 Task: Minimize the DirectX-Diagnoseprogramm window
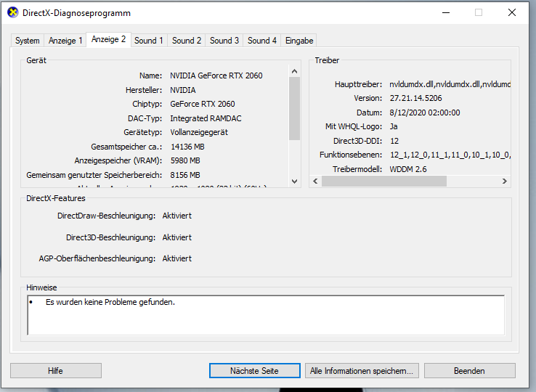coord(446,12)
